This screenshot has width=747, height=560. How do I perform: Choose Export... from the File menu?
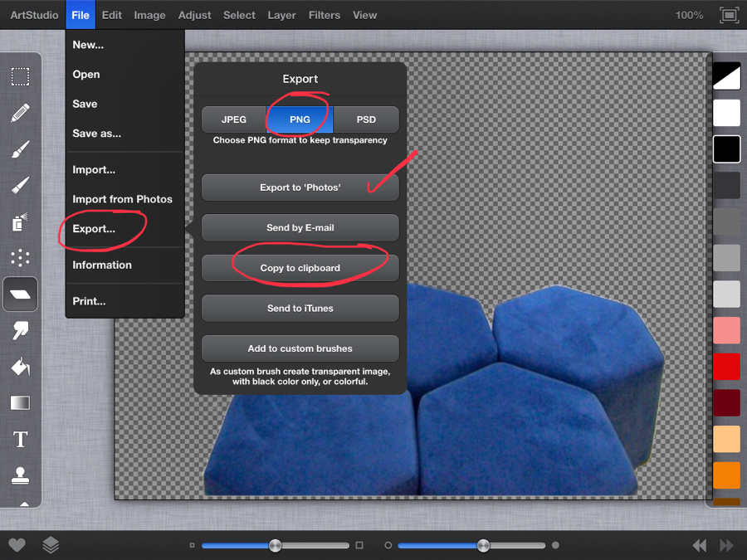[124, 229]
